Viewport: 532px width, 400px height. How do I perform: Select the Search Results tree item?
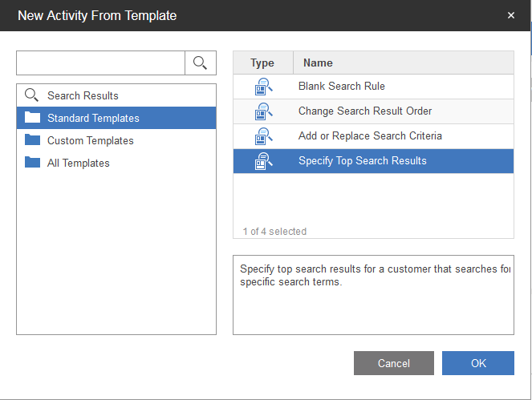(x=83, y=95)
